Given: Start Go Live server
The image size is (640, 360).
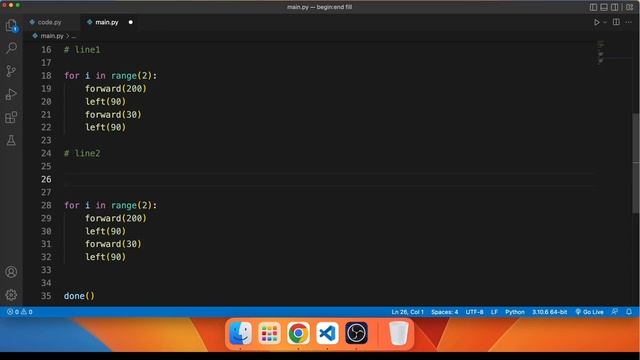Looking at the screenshot, I should click(589, 312).
